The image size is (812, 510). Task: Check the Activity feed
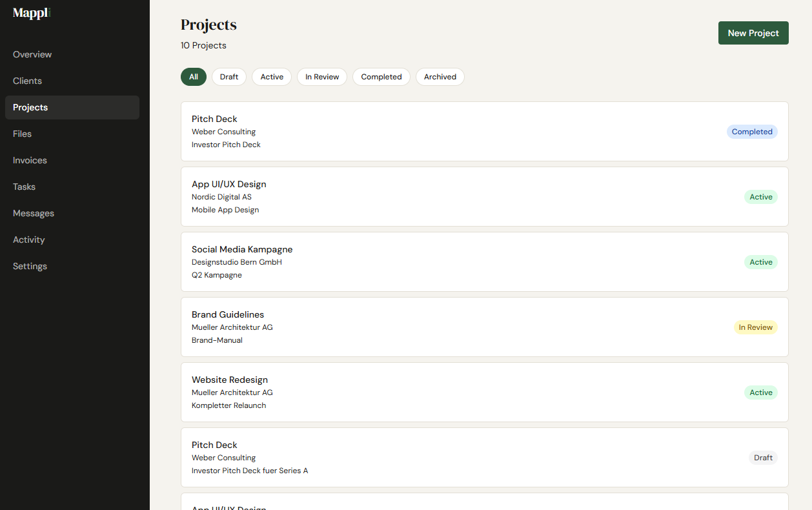(x=28, y=240)
